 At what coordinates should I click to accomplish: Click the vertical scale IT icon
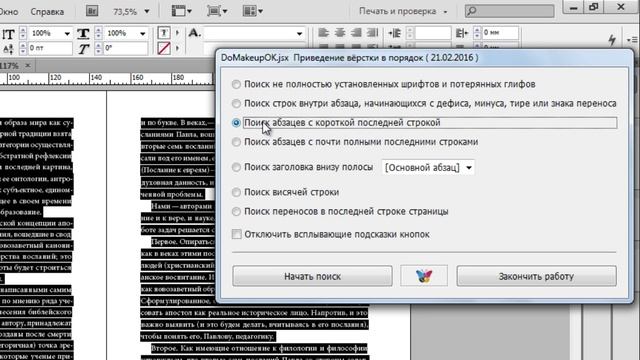coord(8,34)
